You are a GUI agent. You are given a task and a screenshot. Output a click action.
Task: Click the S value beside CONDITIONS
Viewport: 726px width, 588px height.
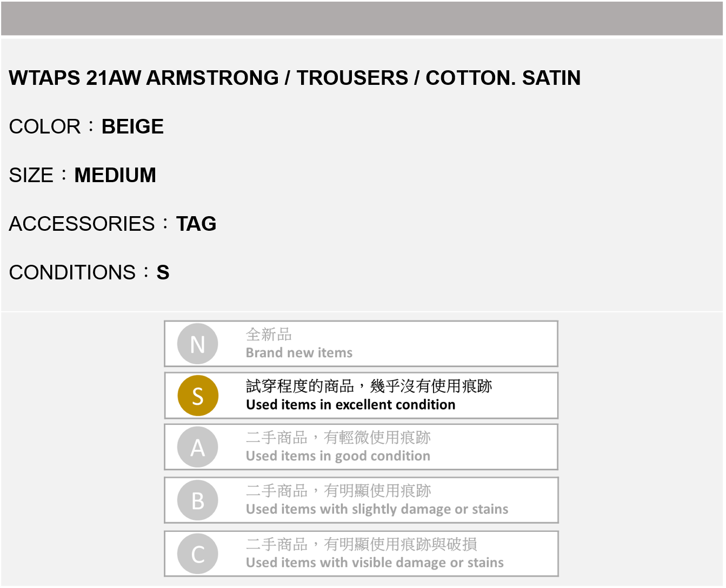163,272
